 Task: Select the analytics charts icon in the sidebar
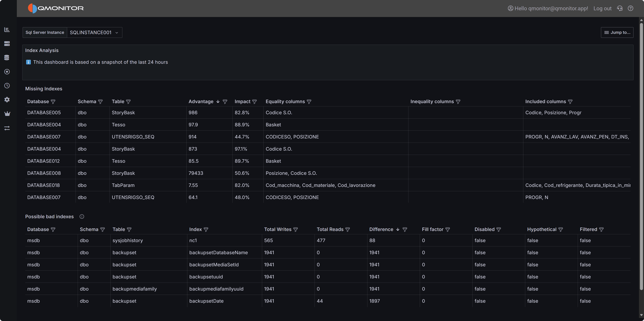click(7, 29)
